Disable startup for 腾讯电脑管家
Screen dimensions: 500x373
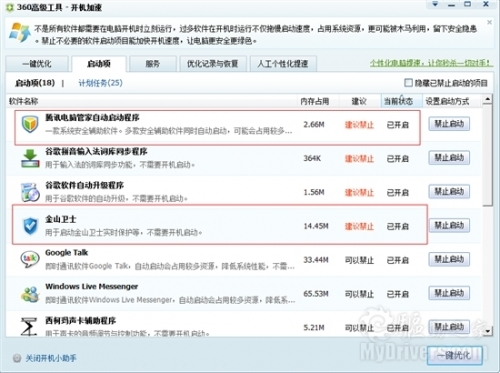[x=449, y=124]
